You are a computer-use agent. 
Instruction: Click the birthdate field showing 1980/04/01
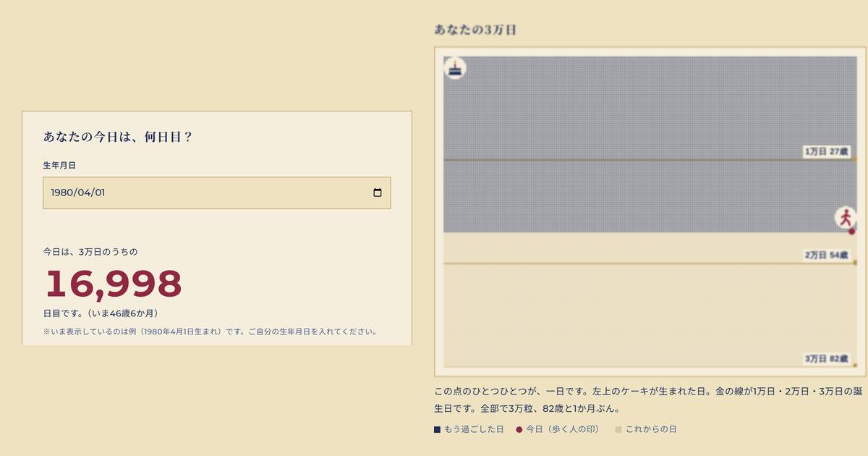click(217, 193)
